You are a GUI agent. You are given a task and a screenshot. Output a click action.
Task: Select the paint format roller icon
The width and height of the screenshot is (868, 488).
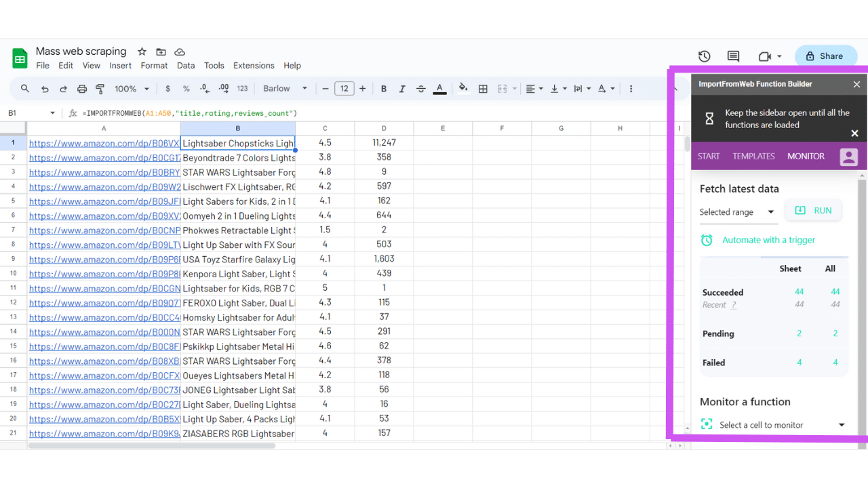(x=100, y=89)
